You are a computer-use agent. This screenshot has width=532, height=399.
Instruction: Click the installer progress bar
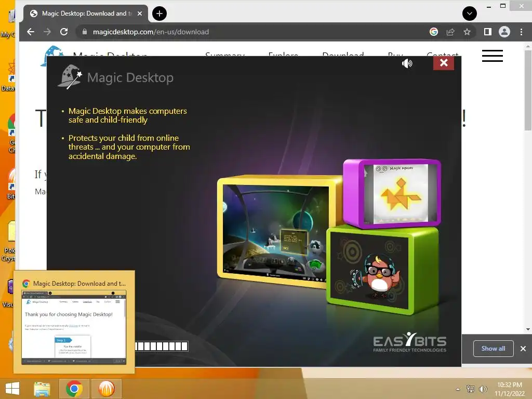pos(162,346)
